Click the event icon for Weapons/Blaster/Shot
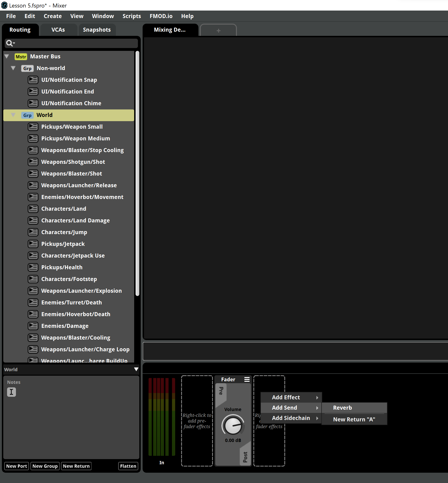 [x=33, y=174]
